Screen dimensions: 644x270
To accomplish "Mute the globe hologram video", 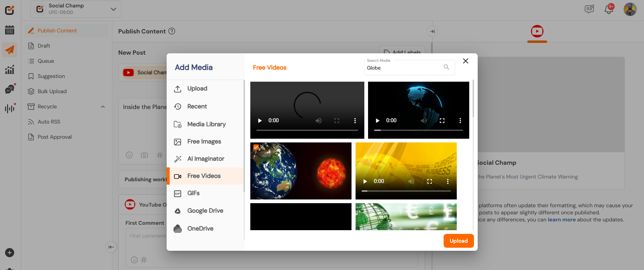I will [424, 120].
